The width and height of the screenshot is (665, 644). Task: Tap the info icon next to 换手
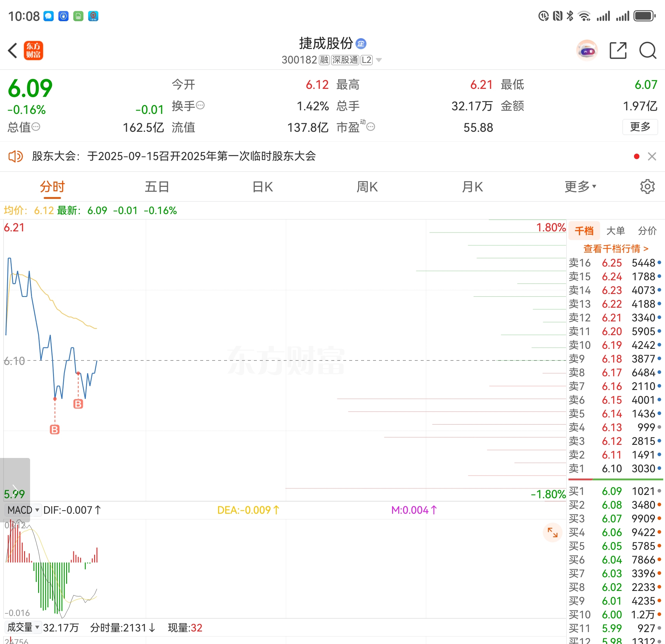coord(201,105)
